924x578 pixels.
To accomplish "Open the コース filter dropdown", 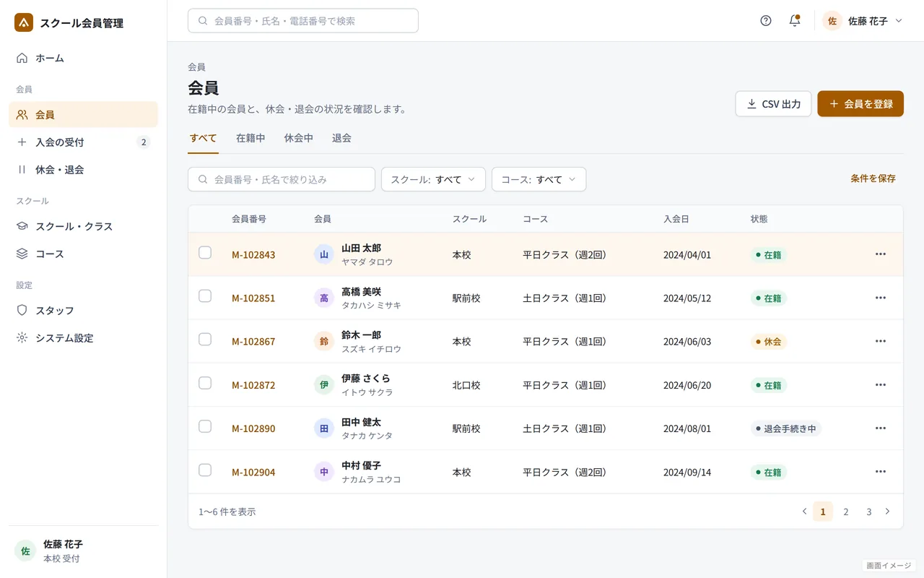I will pos(539,179).
